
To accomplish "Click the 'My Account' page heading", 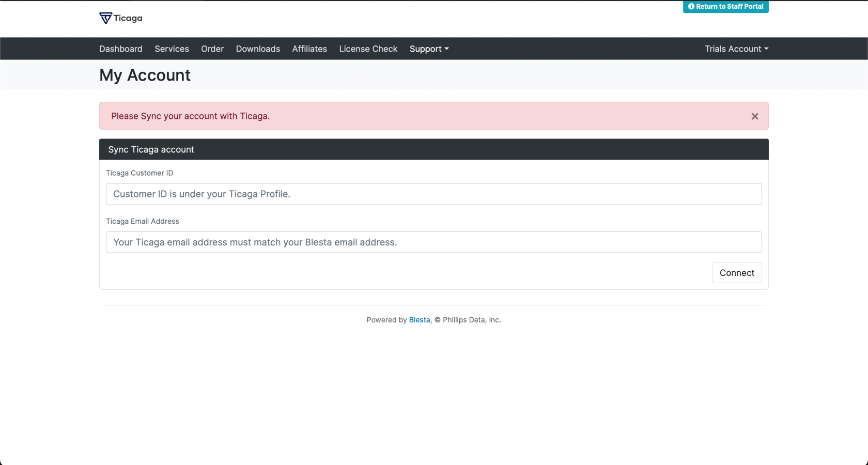I will (x=145, y=75).
